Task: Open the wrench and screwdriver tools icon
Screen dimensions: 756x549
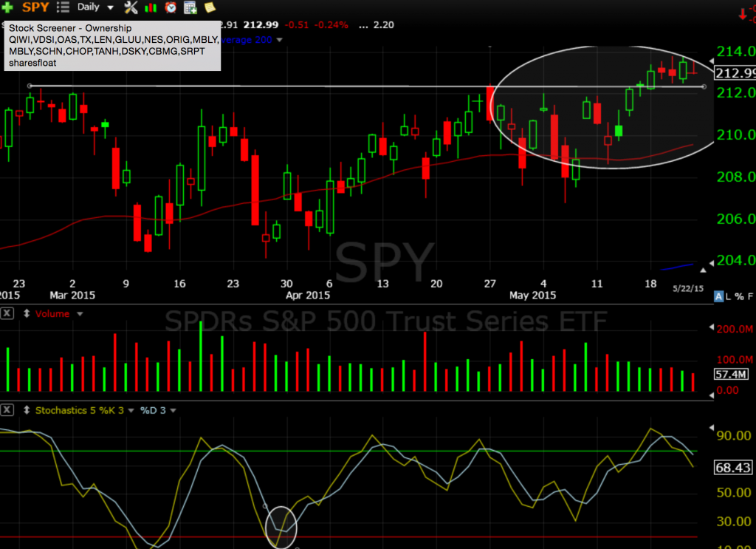Action: pyautogui.click(x=131, y=7)
